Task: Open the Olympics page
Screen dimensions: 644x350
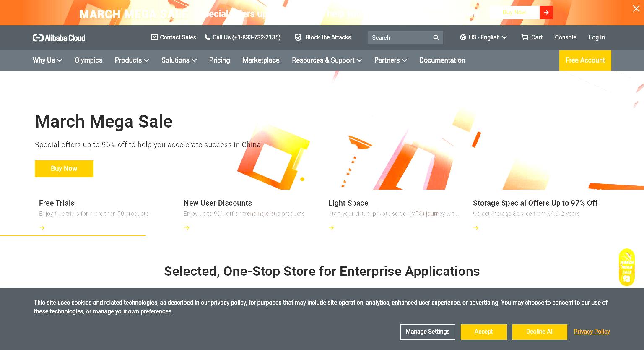Action: (x=88, y=60)
